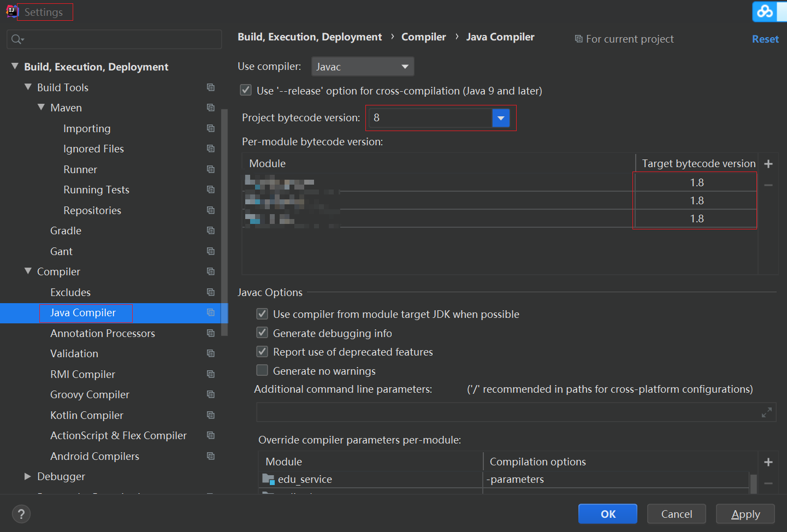Click project-level icon beside Runner

211,169
